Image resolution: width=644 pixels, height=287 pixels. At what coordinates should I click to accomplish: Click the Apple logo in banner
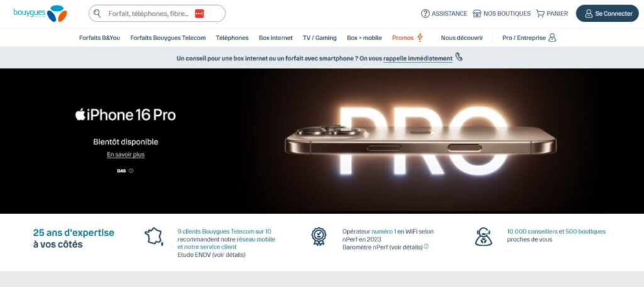(x=80, y=115)
